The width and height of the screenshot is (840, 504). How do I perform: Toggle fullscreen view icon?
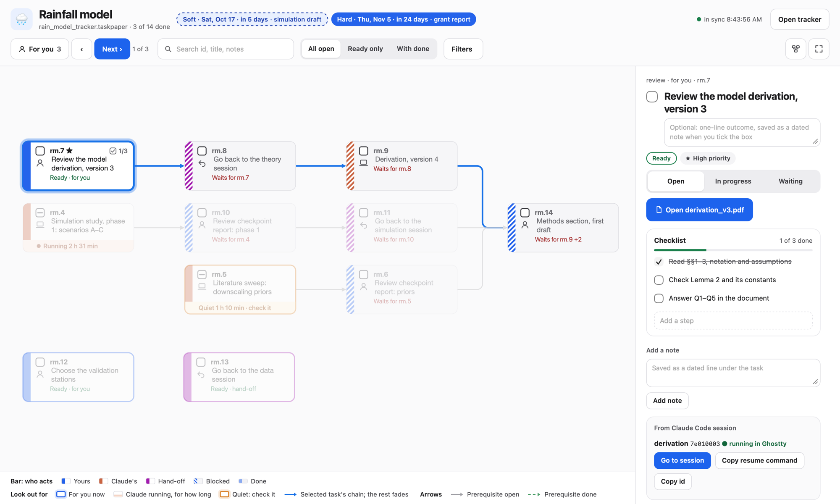point(819,49)
